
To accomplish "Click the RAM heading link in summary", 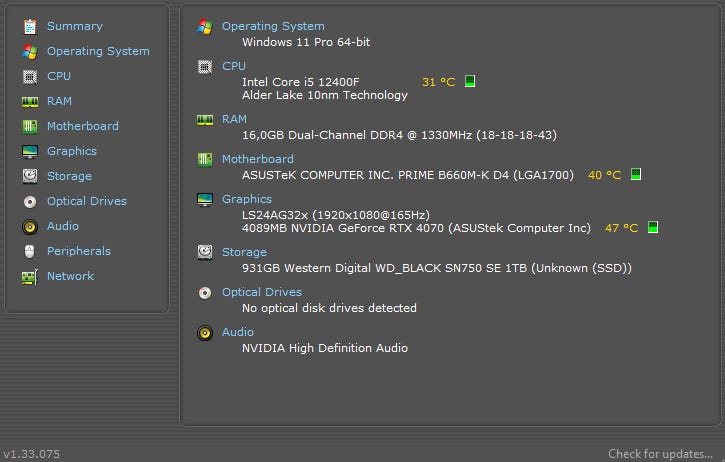I will pos(234,119).
